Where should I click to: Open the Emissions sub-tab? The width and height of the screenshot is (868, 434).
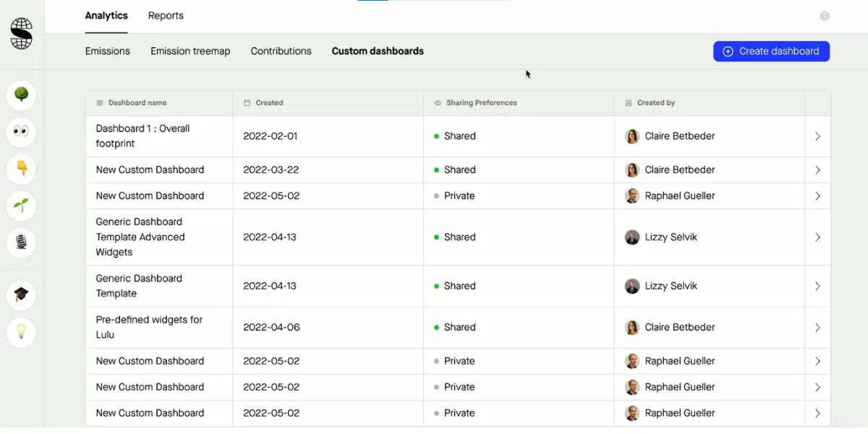(x=108, y=51)
